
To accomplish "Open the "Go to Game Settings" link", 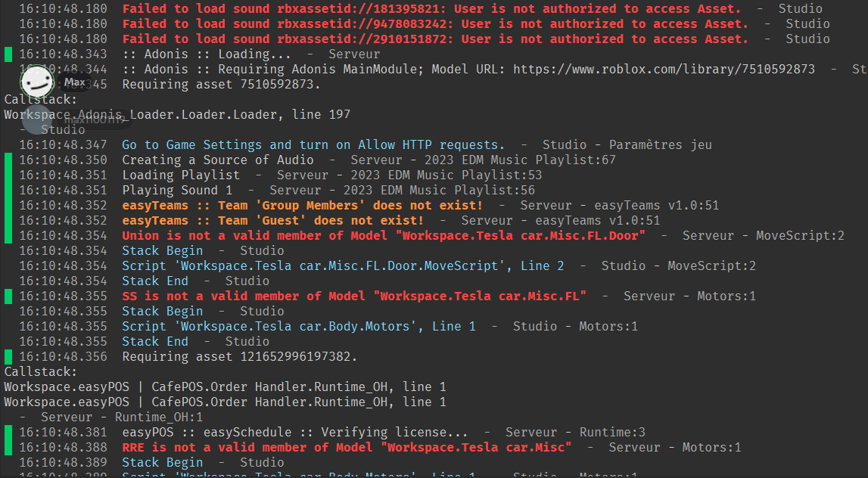I will [x=313, y=144].
